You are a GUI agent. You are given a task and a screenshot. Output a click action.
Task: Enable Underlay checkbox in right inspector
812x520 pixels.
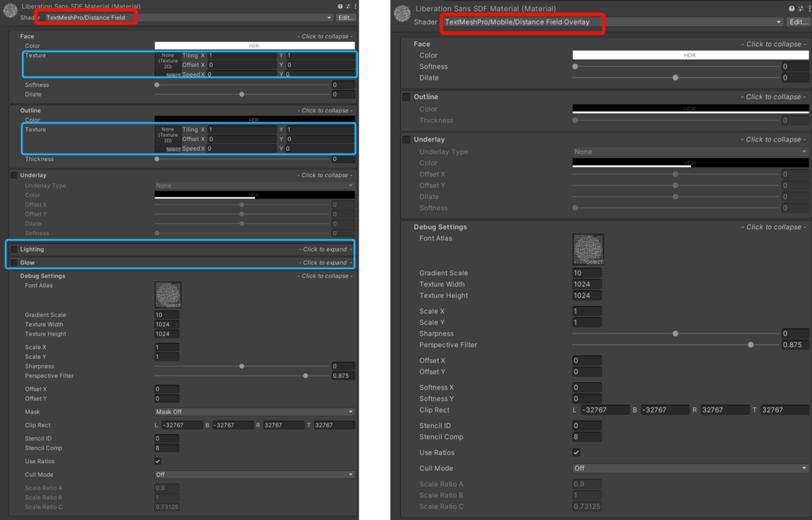(x=406, y=139)
